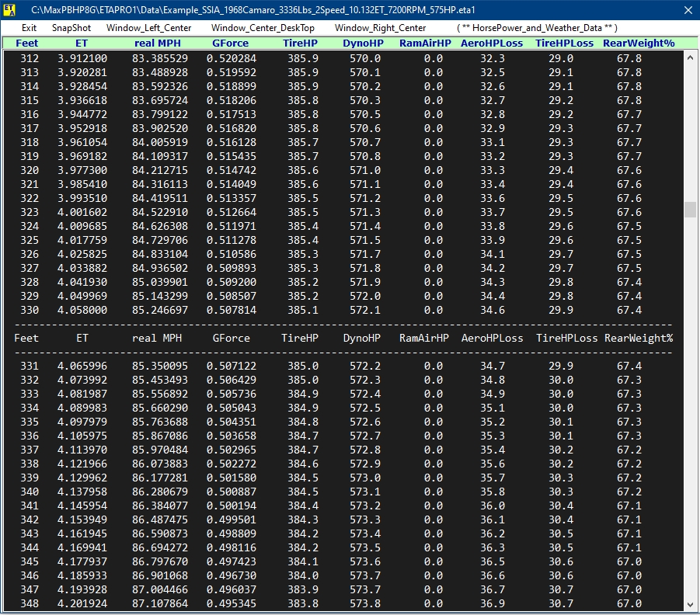Click real MPH value 84.626308
This screenshot has width=700, height=615.
coord(160,226)
